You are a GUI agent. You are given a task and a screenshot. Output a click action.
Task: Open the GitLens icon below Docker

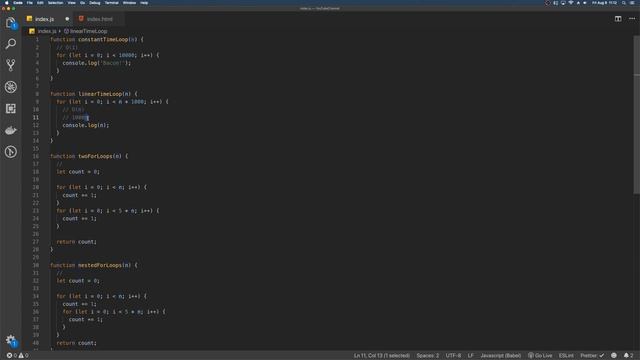click(11, 152)
